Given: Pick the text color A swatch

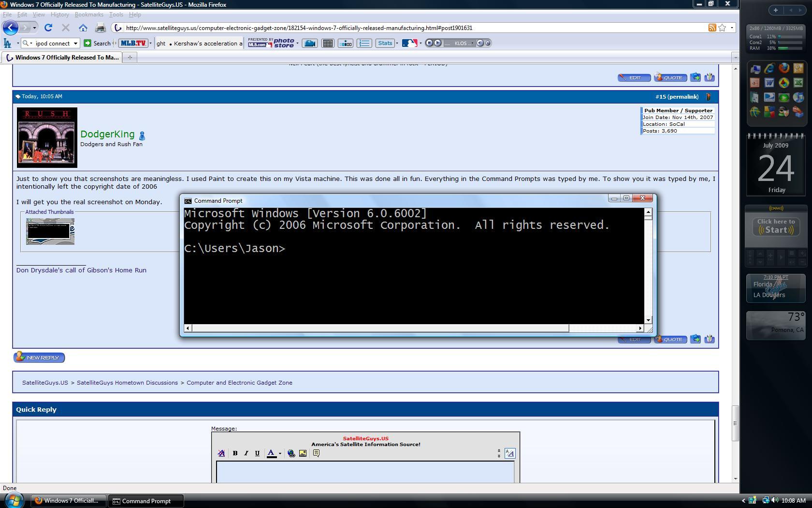Looking at the screenshot, I should coord(272,453).
